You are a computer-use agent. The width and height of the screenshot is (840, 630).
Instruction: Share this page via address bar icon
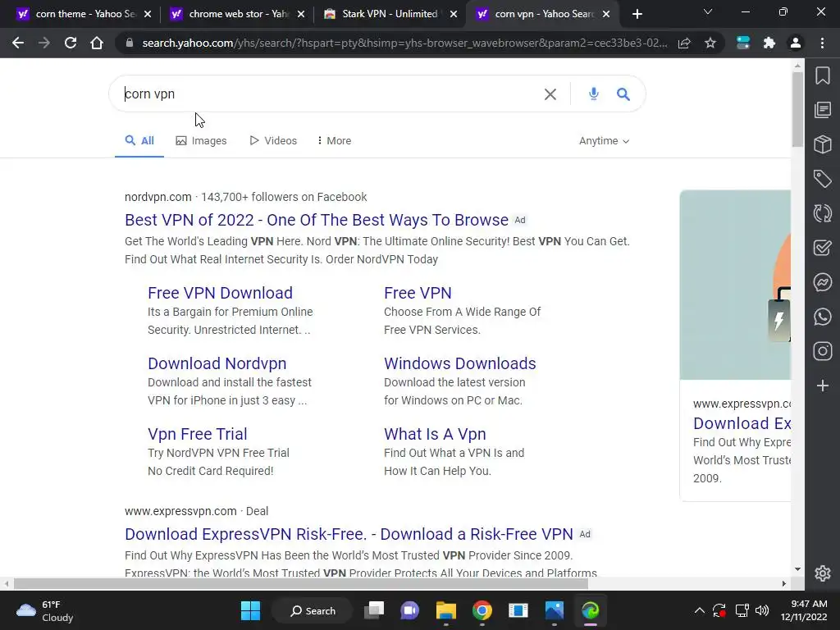pyautogui.click(x=684, y=43)
